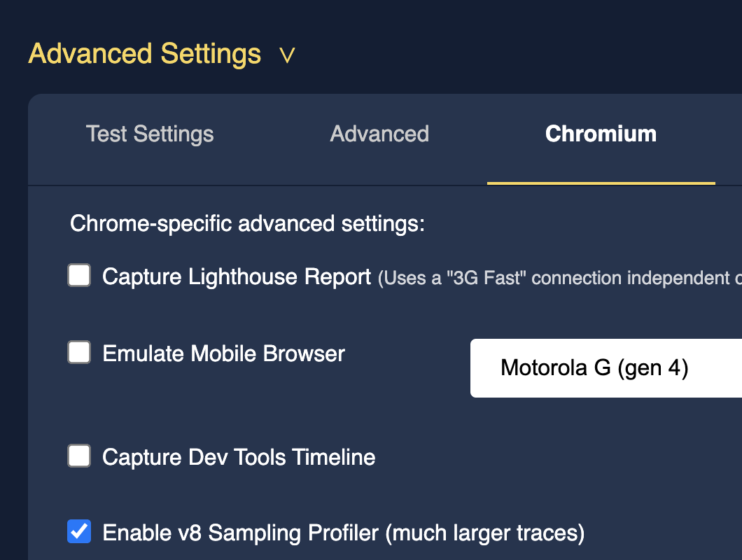Uncheck the Enable v8 Sampling Profiler checkbox

pos(79,531)
